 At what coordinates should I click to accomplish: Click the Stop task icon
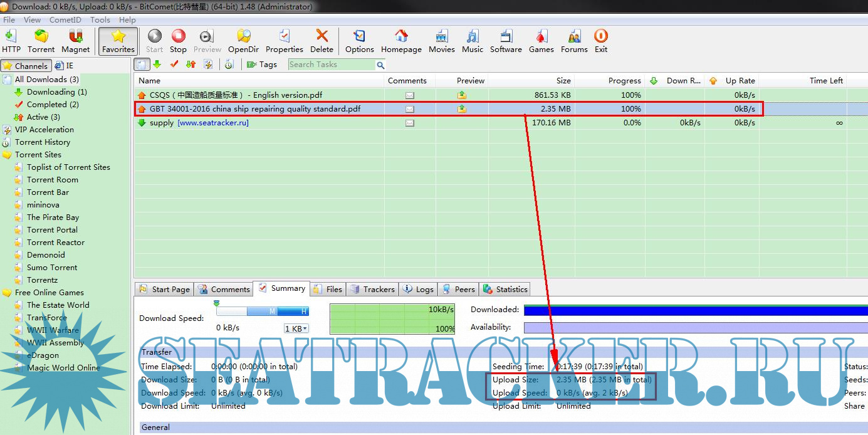178,41
